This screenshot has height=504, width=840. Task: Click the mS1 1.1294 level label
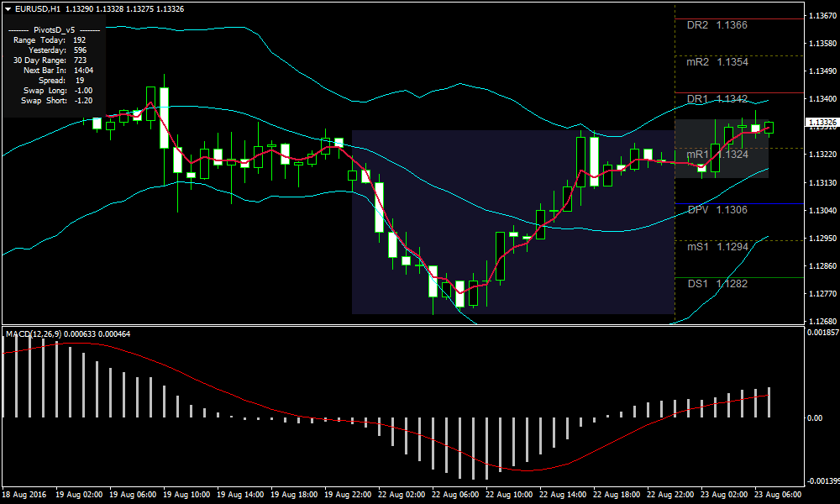point(717,247)
